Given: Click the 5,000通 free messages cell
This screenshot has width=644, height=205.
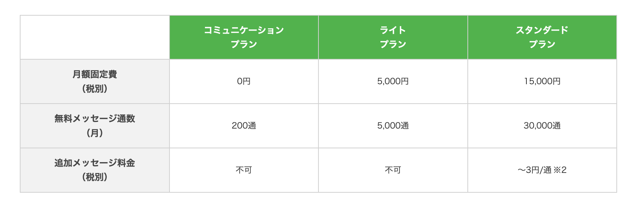Looking at the screenshot, I should tap(393, 126).
